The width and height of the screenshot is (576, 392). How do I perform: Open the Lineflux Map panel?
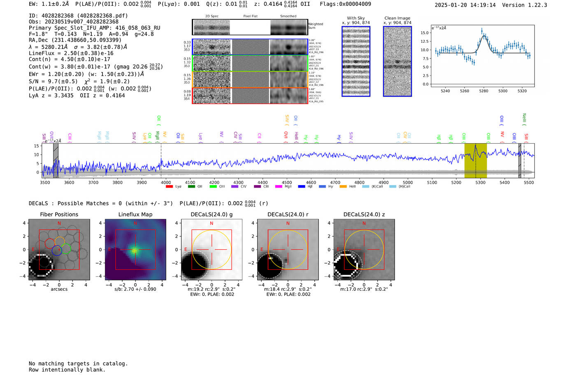pos(135,249)
